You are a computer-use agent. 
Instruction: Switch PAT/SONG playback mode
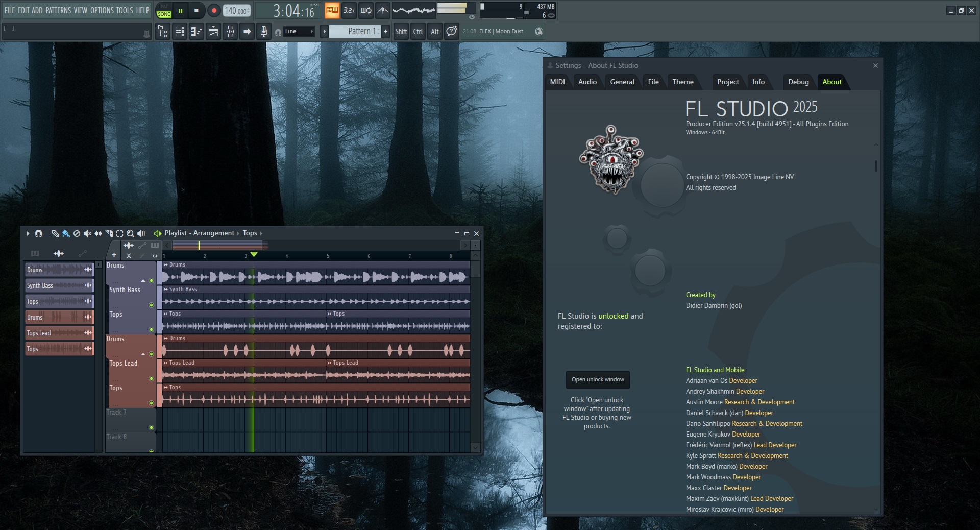coord(164,10)
